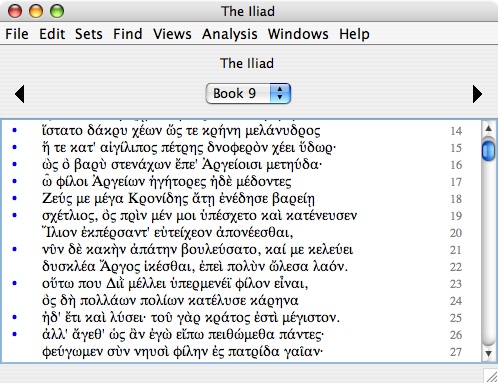
Task: Open the Sets menu
Action: (88, 34)
